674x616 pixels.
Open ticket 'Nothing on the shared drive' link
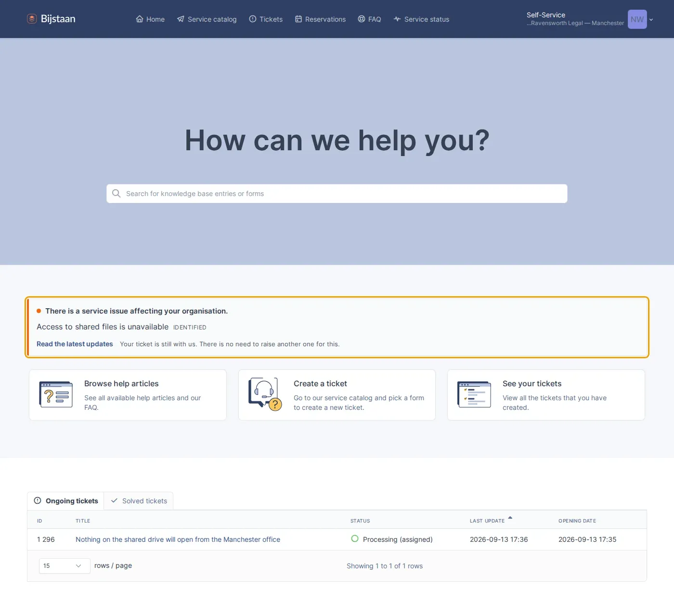click(x=178, y=539)
